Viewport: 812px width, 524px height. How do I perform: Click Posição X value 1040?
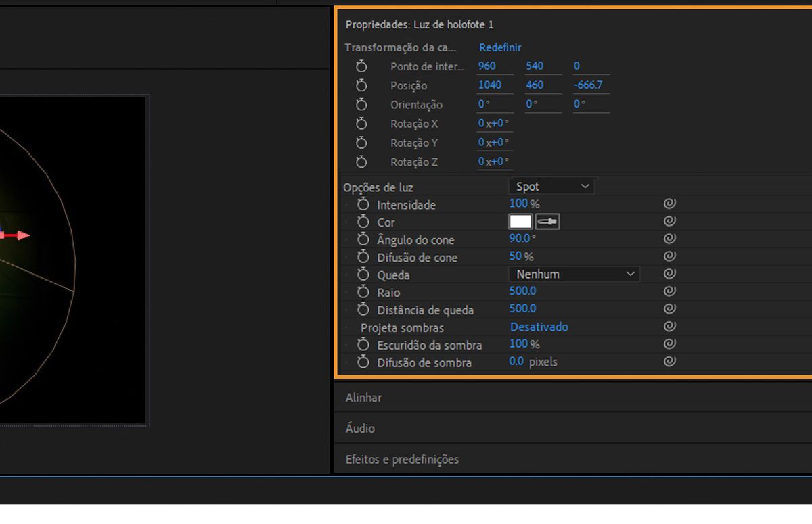490,85
